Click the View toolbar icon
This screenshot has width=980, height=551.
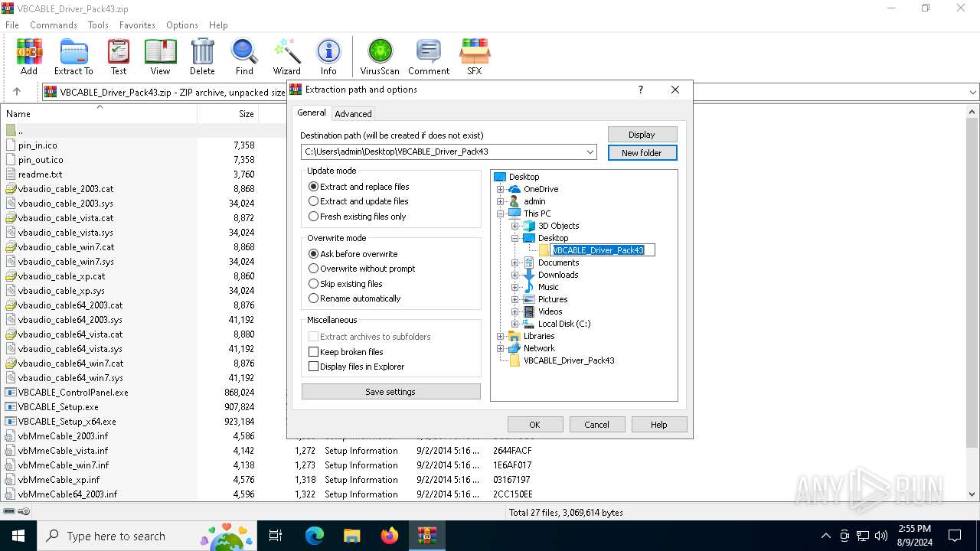coord(160,57)
